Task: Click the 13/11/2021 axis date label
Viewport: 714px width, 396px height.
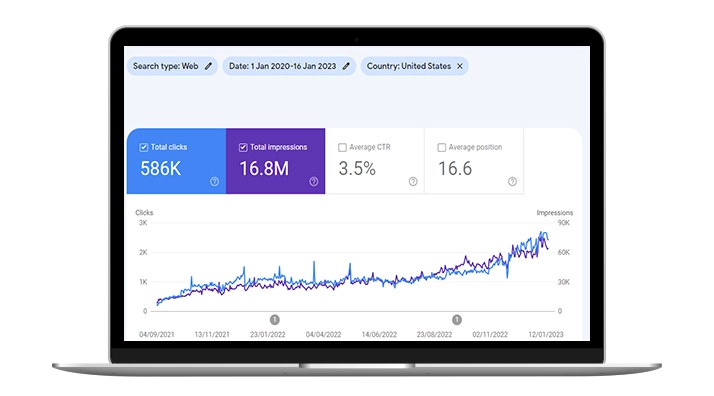Action: [x=212, y=335]
